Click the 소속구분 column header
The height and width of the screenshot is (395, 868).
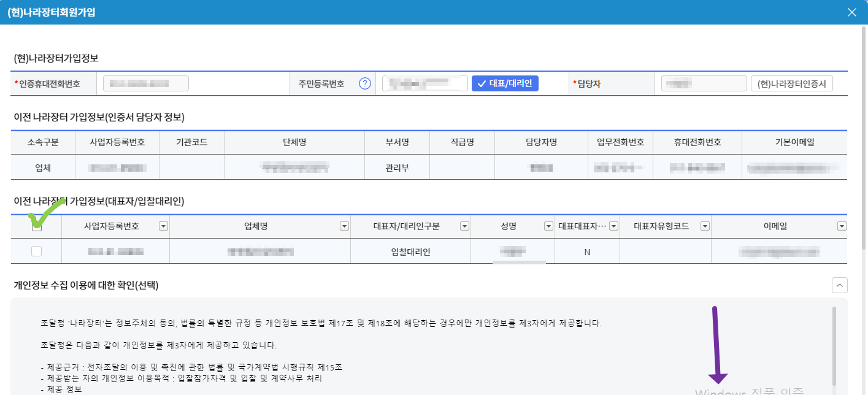pos(43,142)
